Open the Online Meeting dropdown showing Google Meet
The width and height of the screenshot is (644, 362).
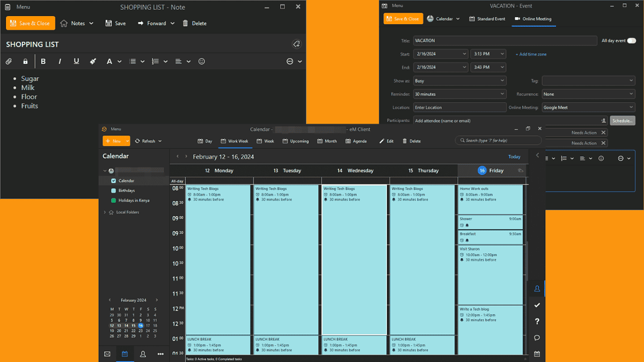(x=588, y=107)
